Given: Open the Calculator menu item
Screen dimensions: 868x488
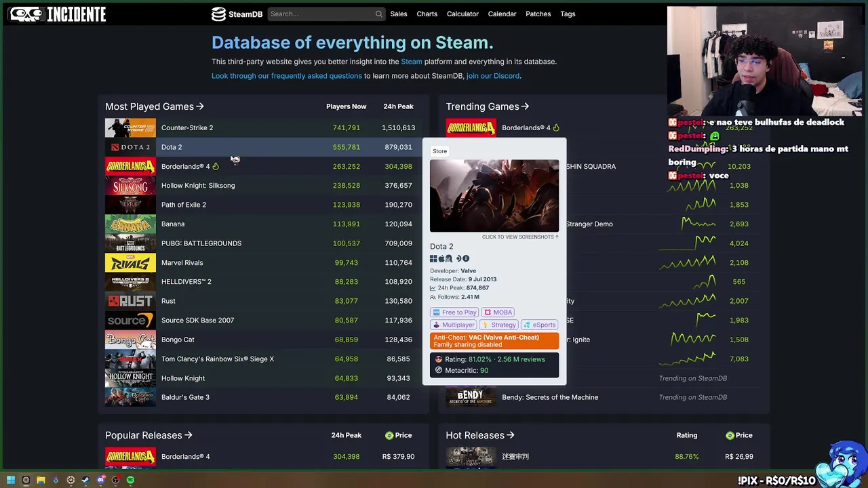Looking at the screenshot, I should (462, 14).
